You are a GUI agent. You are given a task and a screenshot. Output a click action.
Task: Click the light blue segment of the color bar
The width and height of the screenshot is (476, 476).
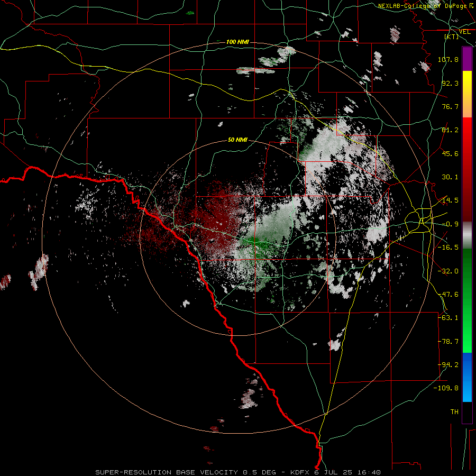[467, 390]
